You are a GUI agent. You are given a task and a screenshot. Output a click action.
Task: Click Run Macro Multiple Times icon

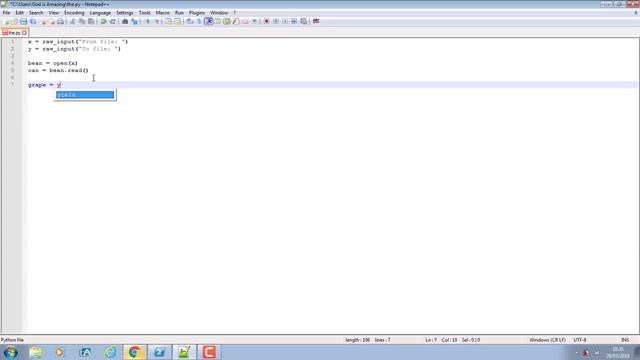294,21
